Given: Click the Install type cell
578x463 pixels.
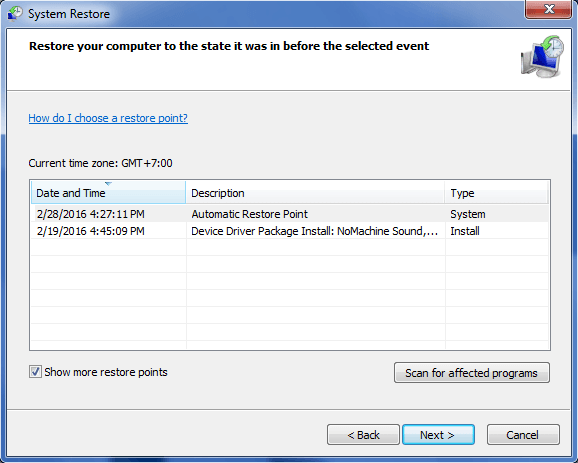Looking at the screenshot, I should [465, 231].
